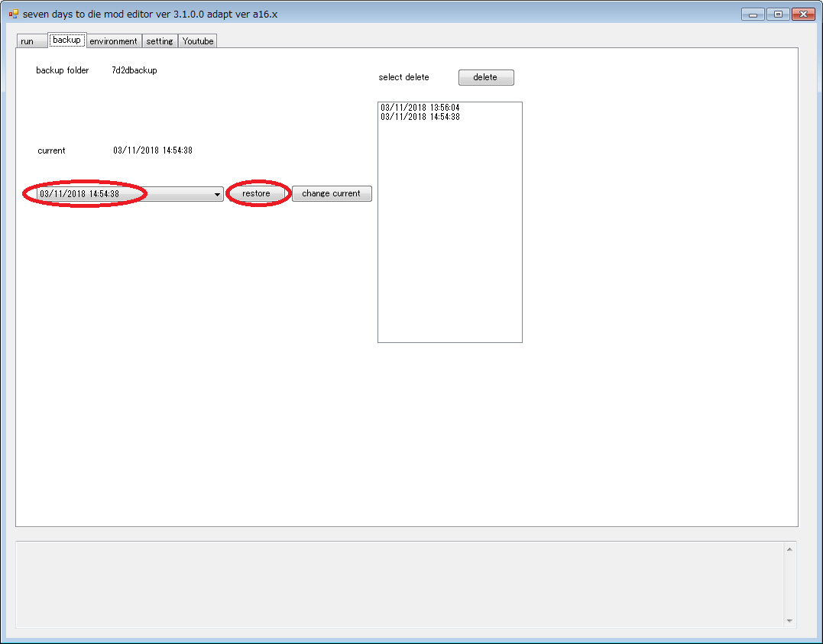Select the 13:56:04 backup in the delete list

(420, 108)
